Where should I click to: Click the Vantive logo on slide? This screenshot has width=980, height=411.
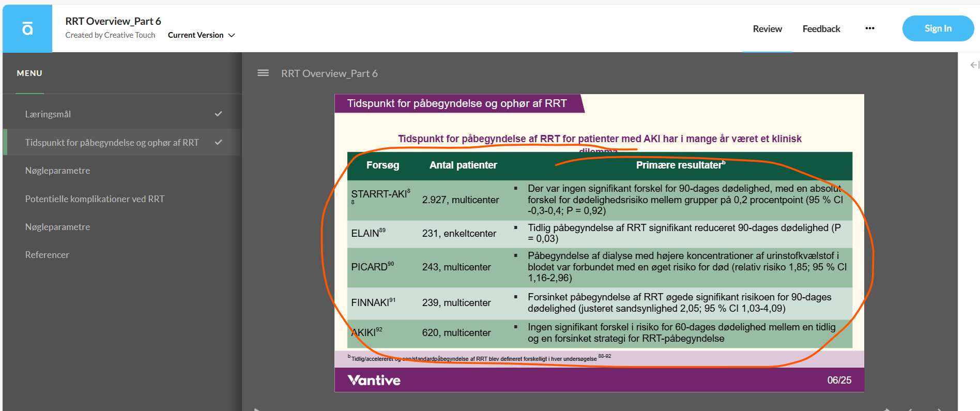[374, 380]
